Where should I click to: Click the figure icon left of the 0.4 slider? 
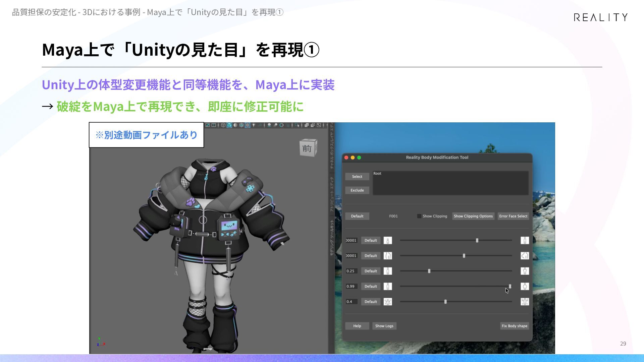click(x=388, y=302)
